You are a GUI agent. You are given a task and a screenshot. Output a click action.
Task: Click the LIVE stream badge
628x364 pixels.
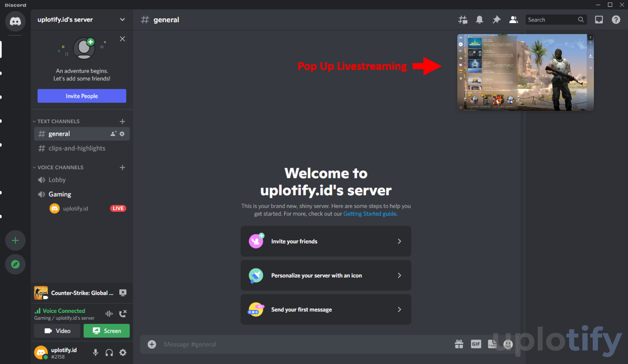(118, 208)
